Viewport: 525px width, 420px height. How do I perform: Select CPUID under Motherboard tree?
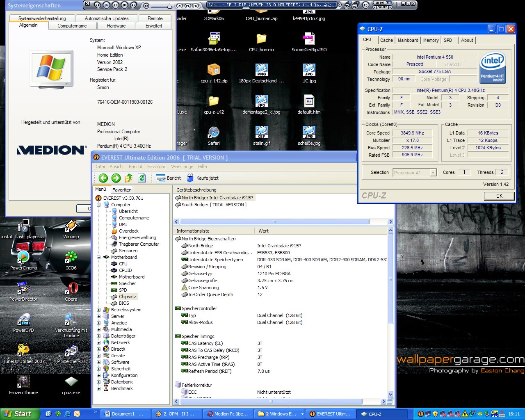(x=121, y=270)
